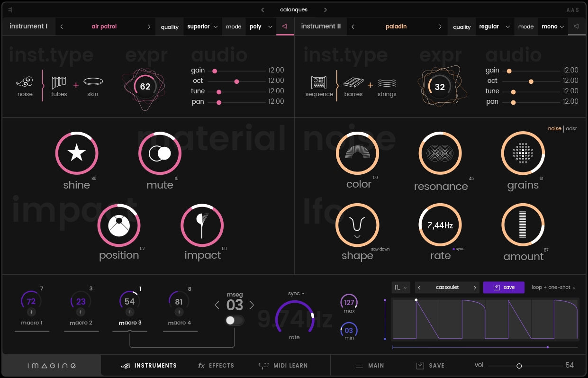Click the resonance knob
This screenshot has width=588, height=378.
pos(440,153)
